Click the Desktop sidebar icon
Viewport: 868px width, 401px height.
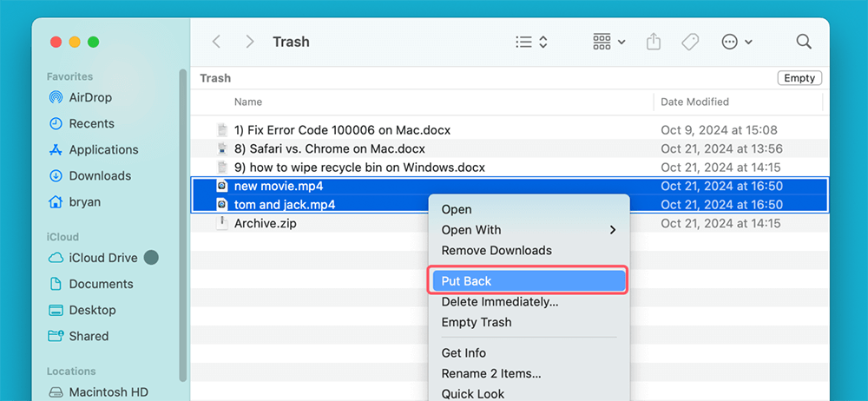coord(56,310)
